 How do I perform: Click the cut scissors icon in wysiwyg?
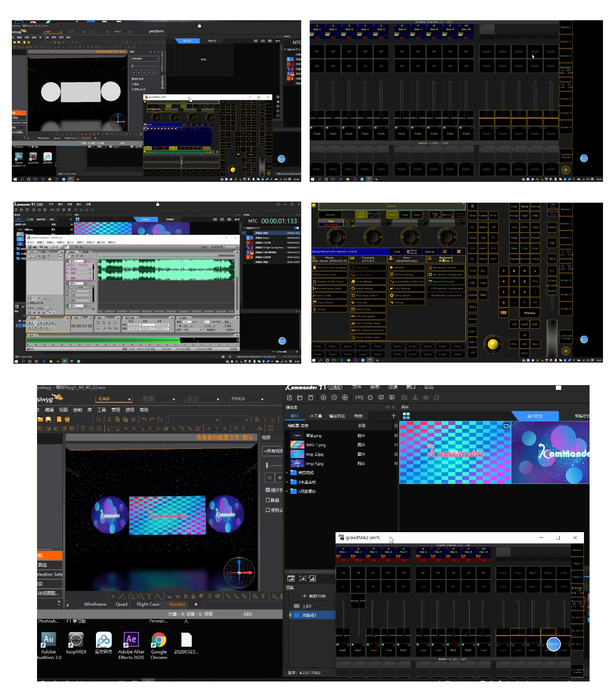pyautogui.click(x=109, y=419)
